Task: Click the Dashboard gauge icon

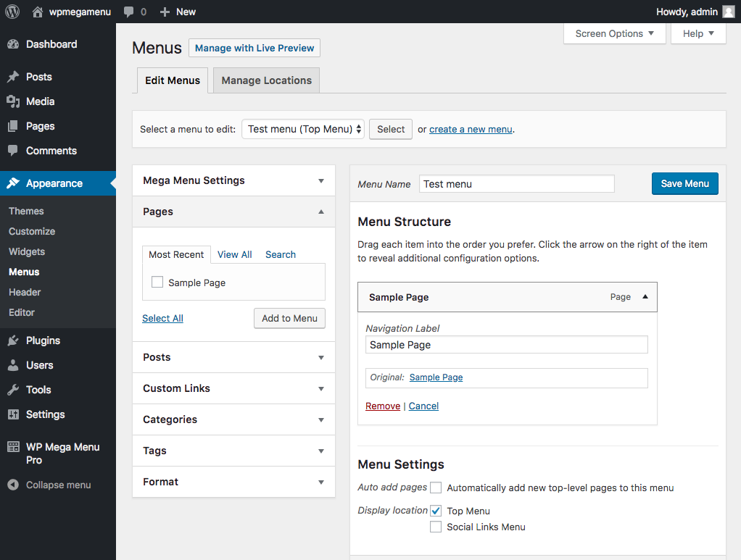Action: (x=13, y=44)
